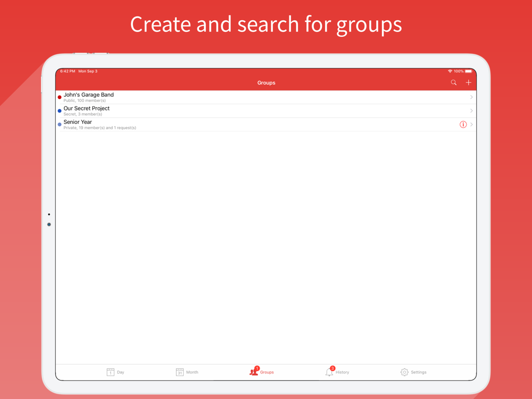532x399 pixels.
Task: Open the Senior Year chevron
Action: click(471, 124)
